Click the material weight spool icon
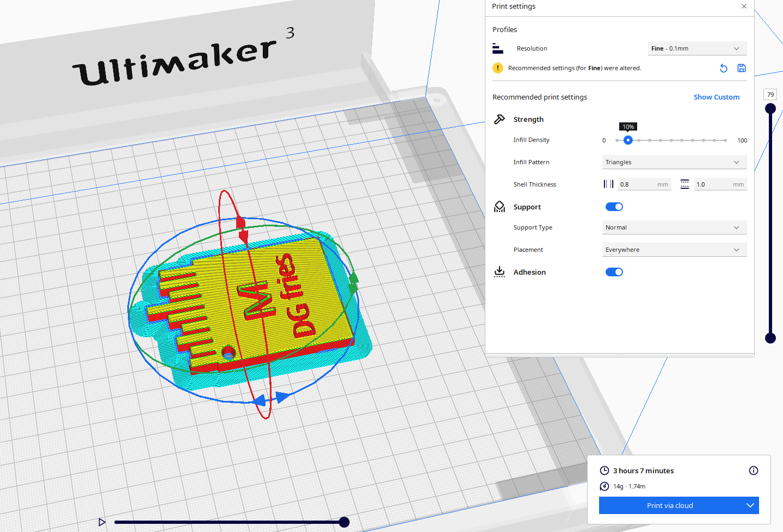Viewport: 783px width, 532px height. coord(605,486)
